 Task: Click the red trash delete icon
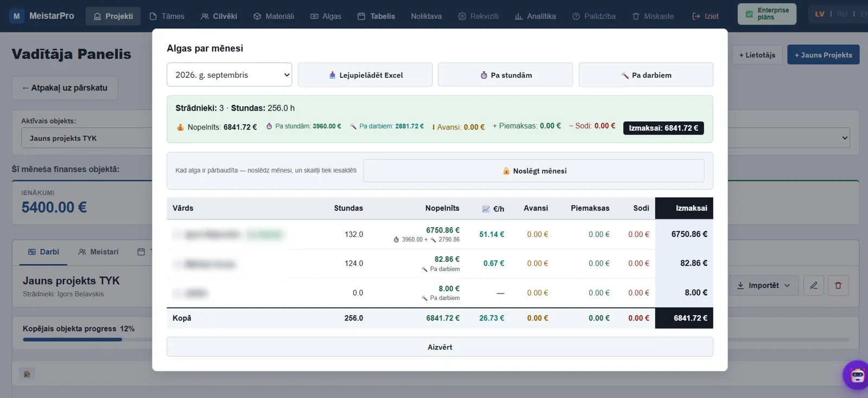point(838,285)
